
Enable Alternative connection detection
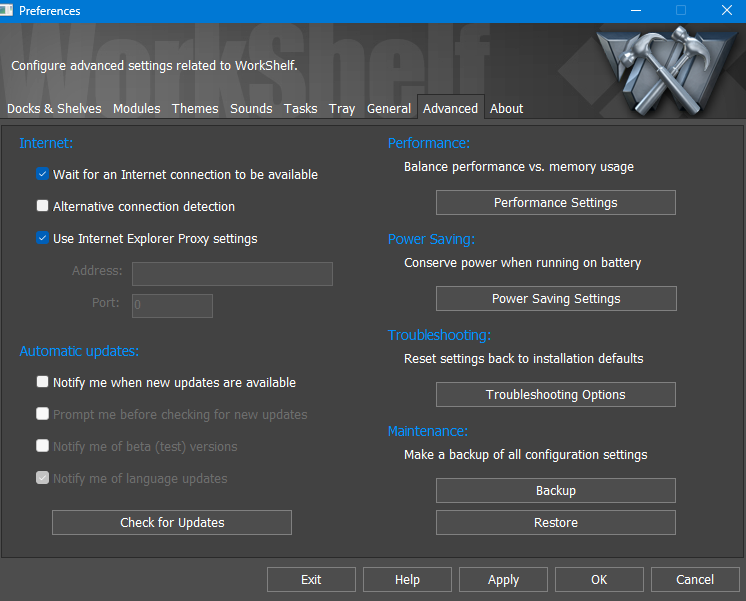(x=43, y=207)
